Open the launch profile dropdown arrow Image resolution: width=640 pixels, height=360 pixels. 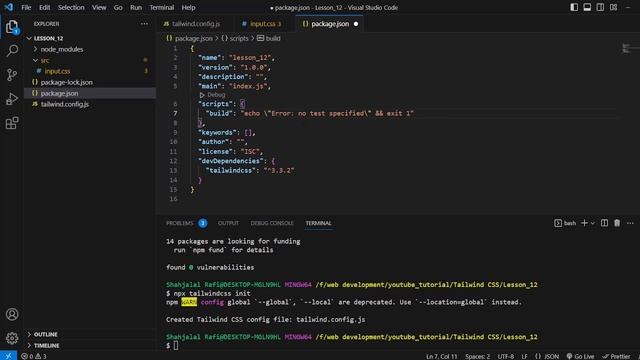[x=593, y=223]
